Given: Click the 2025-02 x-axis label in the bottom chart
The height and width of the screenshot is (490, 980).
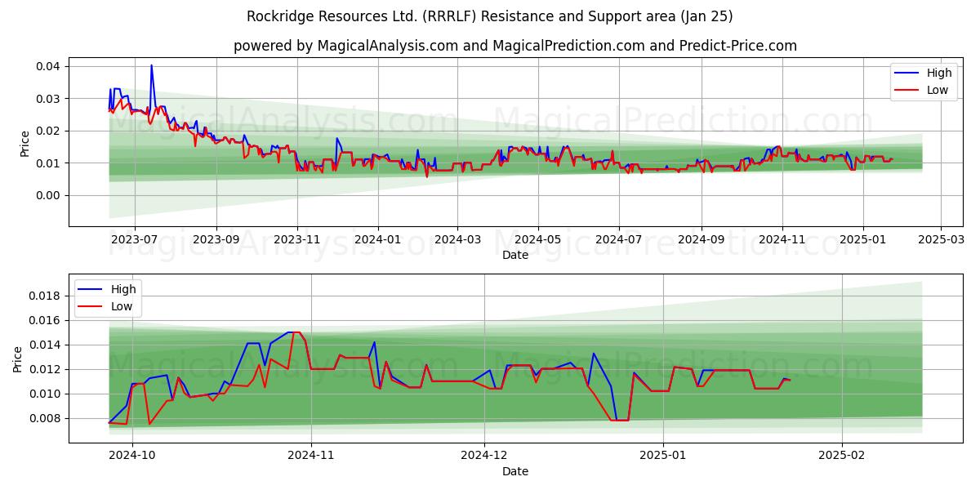Looking at the screenshot, I should 842,457.
